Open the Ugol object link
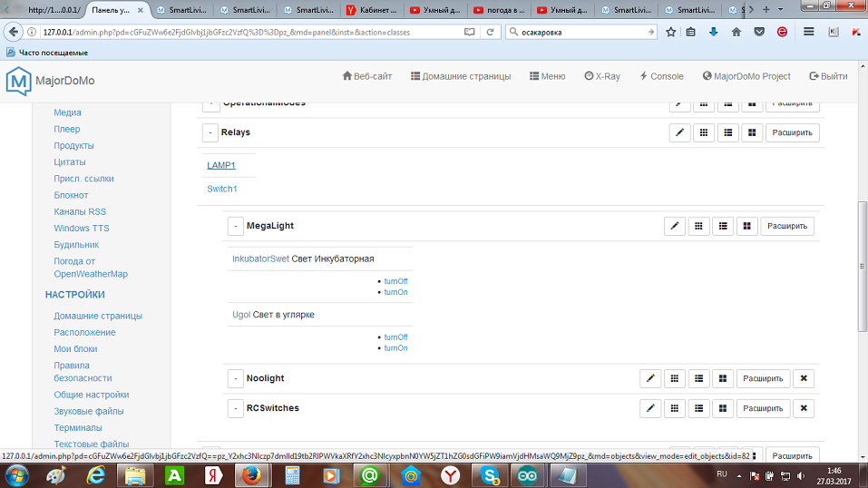This screenshot has height=488, width=868. pyautogui.click(x=241, y=315)
